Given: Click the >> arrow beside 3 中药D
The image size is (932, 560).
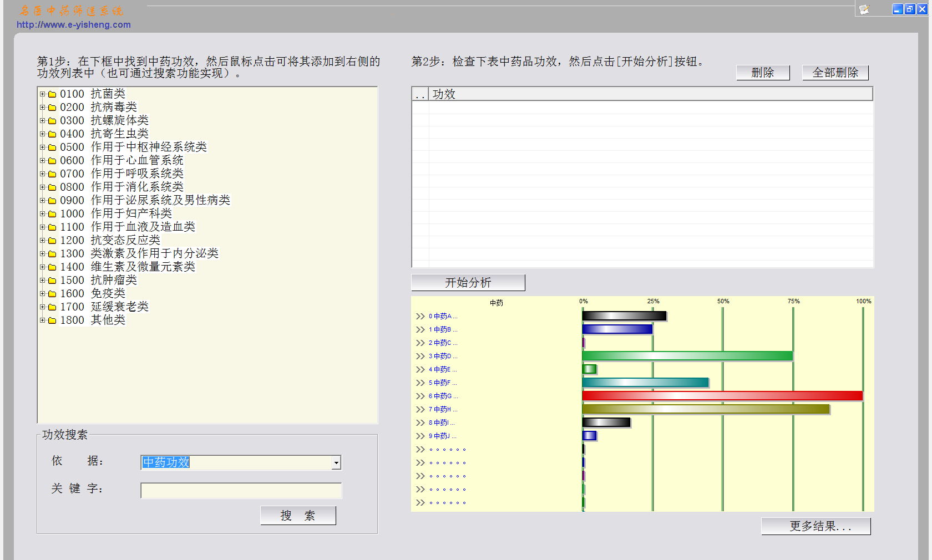Looking at the screenshot, I should coord(420,357).
